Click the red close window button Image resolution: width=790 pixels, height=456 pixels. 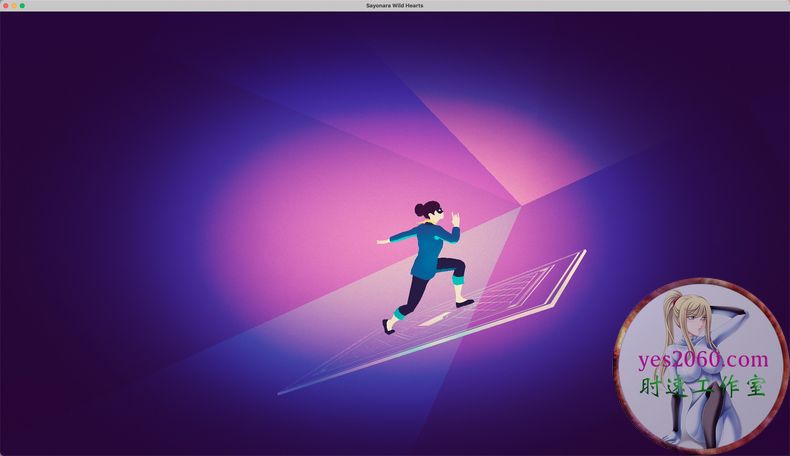click(5, 5)
